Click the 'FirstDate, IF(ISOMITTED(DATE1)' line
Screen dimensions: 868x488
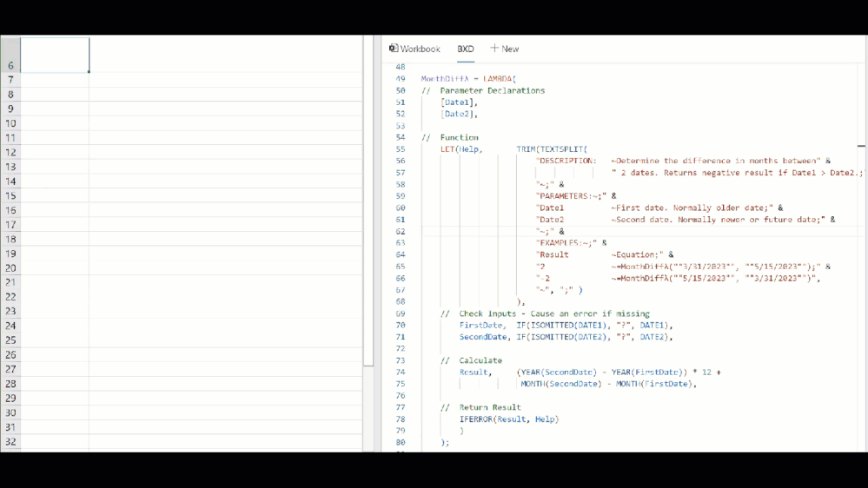566,326
